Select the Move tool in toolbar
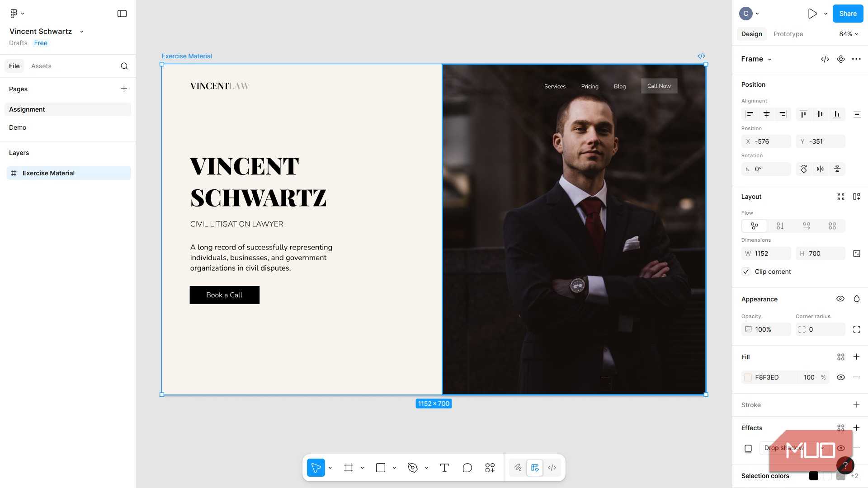This screenshot has height=488, width=868. pyautogui.click(x=316, y=468)
